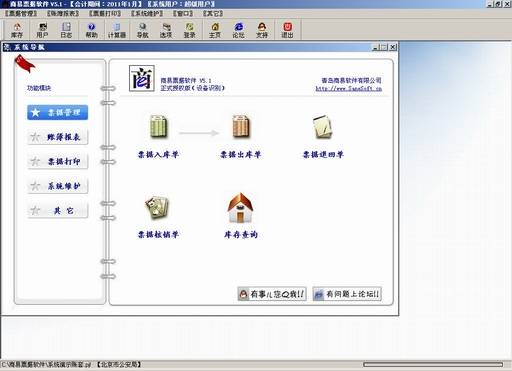Launch the 计算器 calculator toolbar icon
Image resolution: width=512 pixels, height=371 pixels.
(117, 30)
